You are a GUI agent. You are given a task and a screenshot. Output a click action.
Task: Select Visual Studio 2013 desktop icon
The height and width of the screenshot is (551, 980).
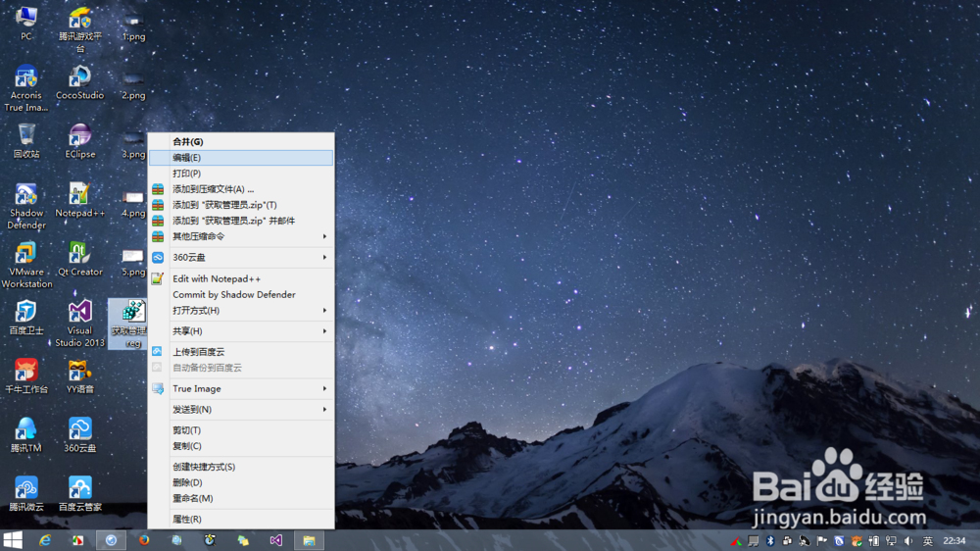pos(80,324)
